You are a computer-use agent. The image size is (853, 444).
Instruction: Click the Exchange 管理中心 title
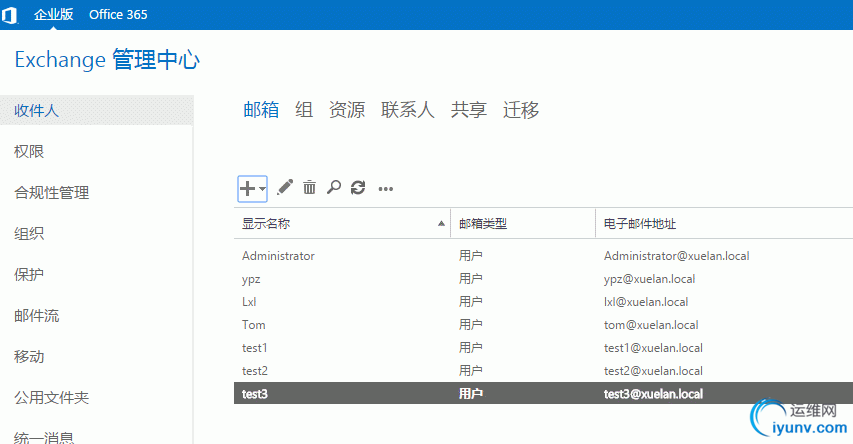coord(107,60)
